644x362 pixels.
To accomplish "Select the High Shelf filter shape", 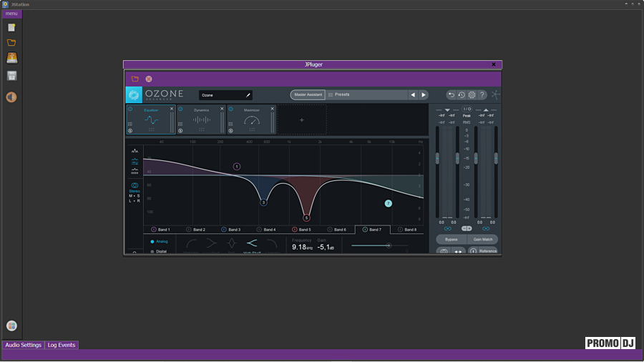I will pos(252,245).
